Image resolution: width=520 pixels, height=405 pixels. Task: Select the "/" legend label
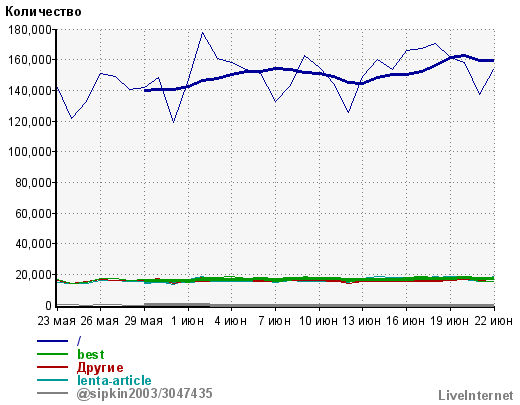79,341
